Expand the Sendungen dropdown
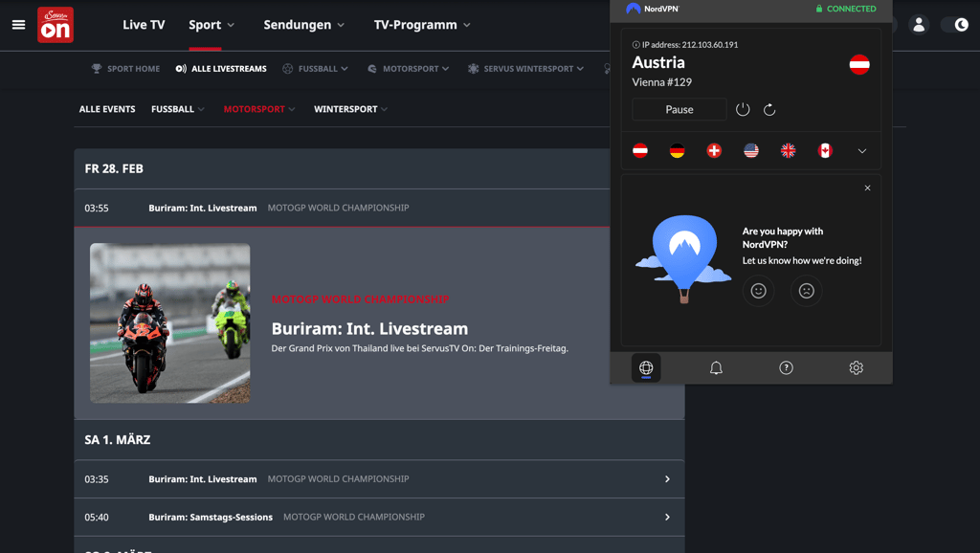This screenshot has width=980, height=553. 303,25
